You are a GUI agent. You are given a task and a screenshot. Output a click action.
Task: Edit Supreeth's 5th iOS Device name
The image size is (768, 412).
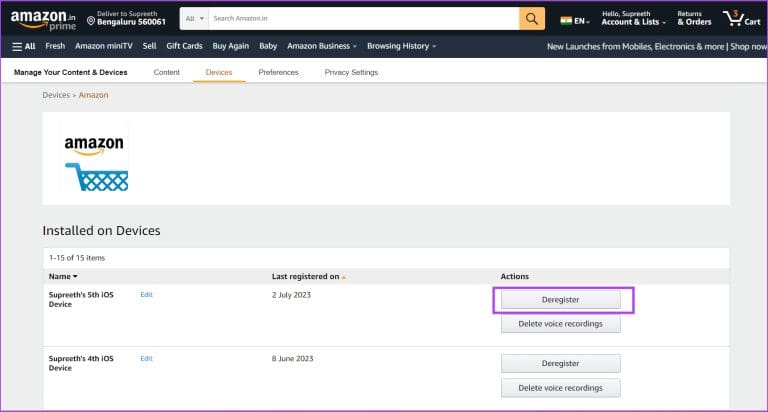(x=146, y=294)
